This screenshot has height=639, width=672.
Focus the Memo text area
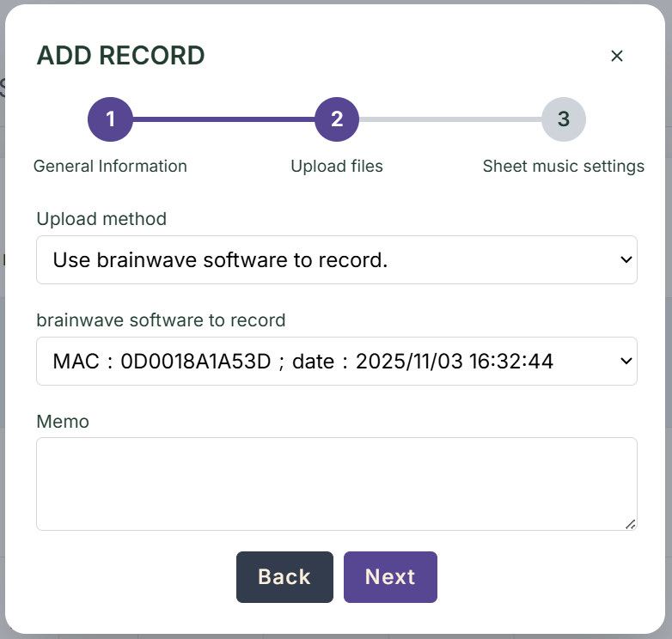(x=337, y=484)
